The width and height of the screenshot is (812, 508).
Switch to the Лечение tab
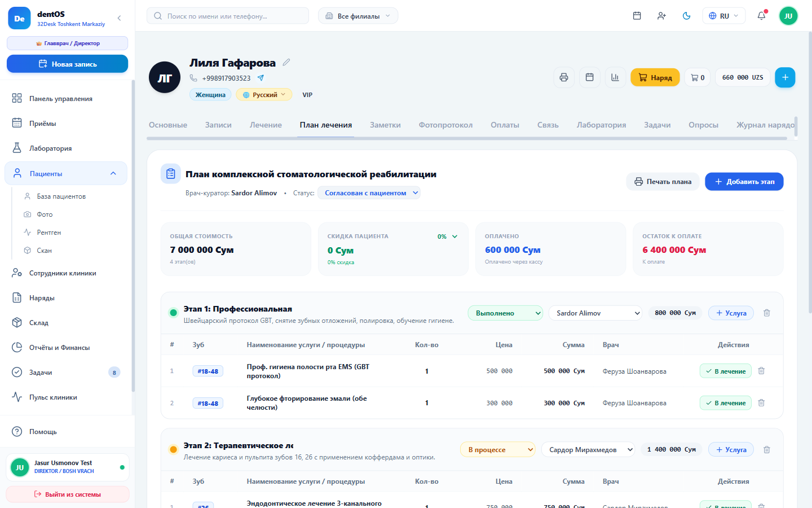point(266,125)
